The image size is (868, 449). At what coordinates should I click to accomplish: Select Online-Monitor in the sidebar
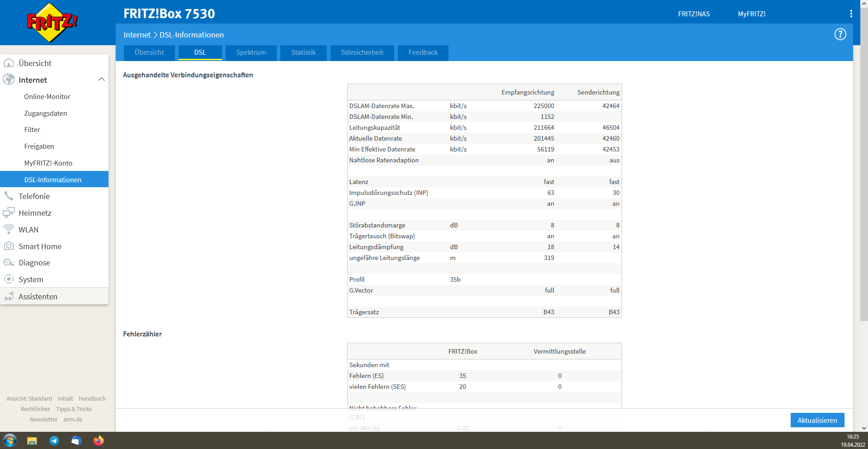click(x=47, y=97)
